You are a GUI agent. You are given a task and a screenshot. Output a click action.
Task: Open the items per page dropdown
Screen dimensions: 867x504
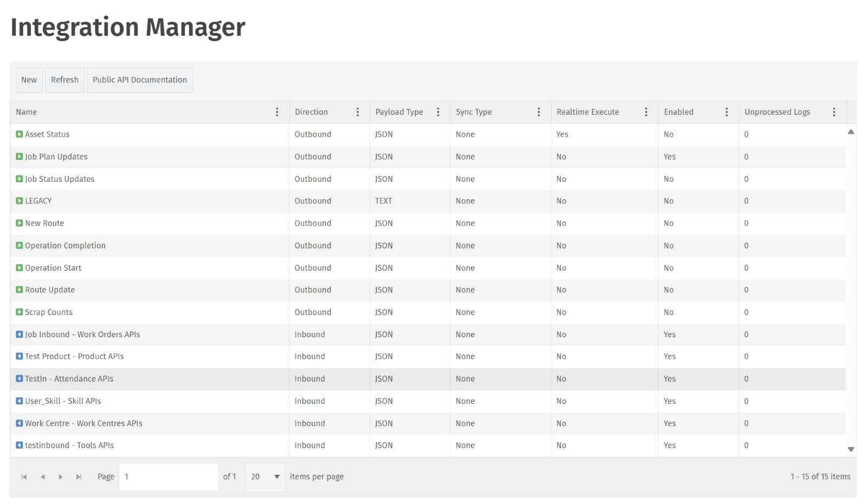click(x=266, y=477)
